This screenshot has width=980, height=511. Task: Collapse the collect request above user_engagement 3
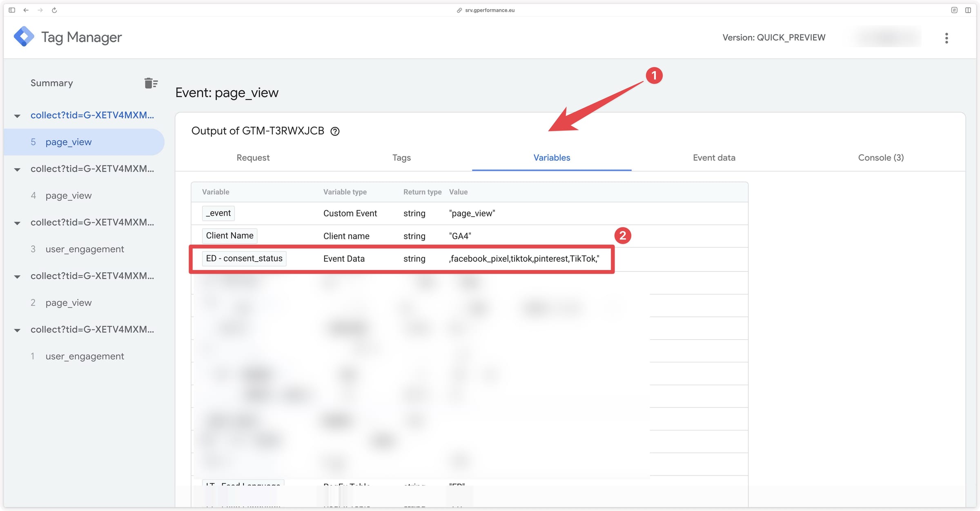click(17, 223)
